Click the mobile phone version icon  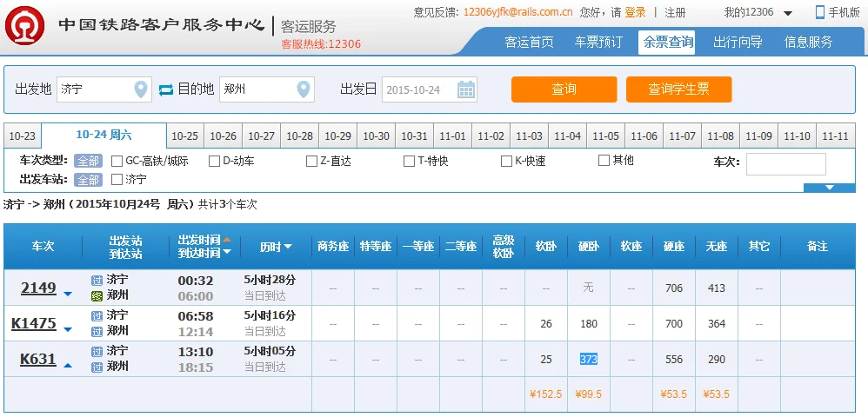(820, 12)
